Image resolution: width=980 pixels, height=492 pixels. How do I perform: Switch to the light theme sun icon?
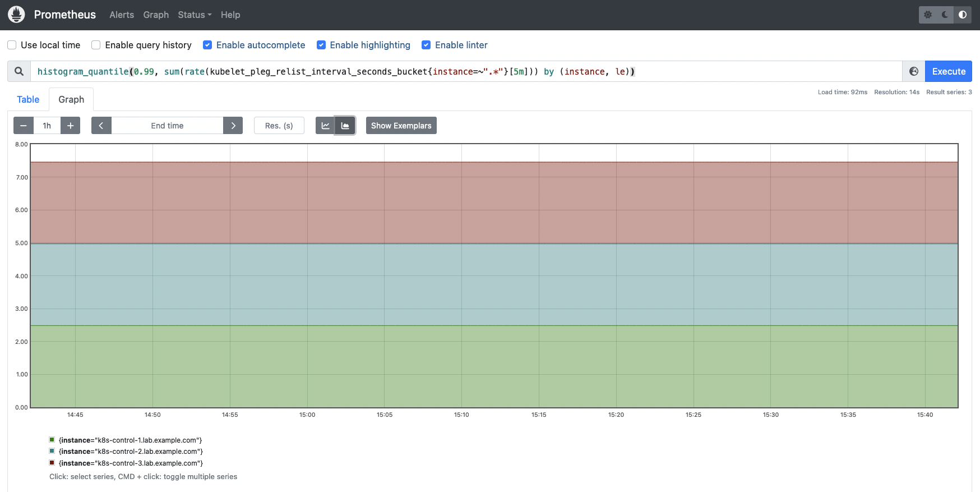(x=928, y=15)
